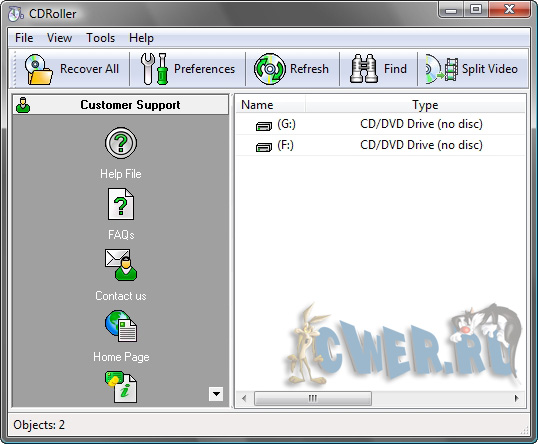Maximize the CDRoller window
Image resolution: width=538 pixels, height=444 pixels.
pos(476,10)
